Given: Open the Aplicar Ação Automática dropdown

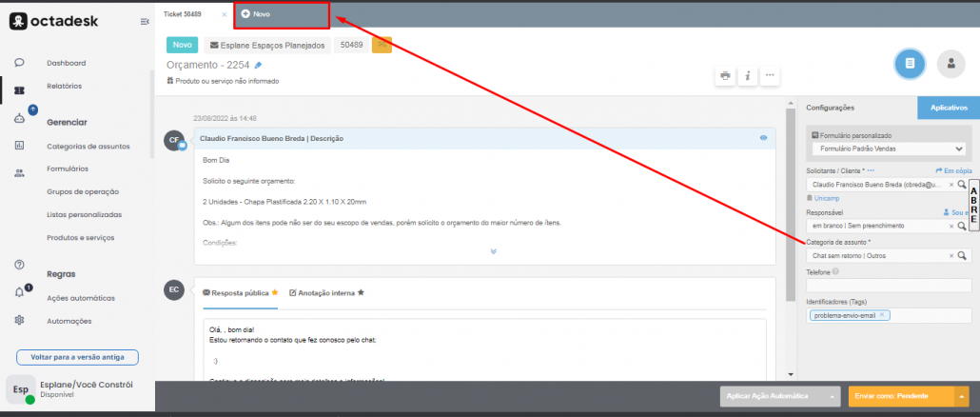Looking at the screenshot, I should coord(833,395).
